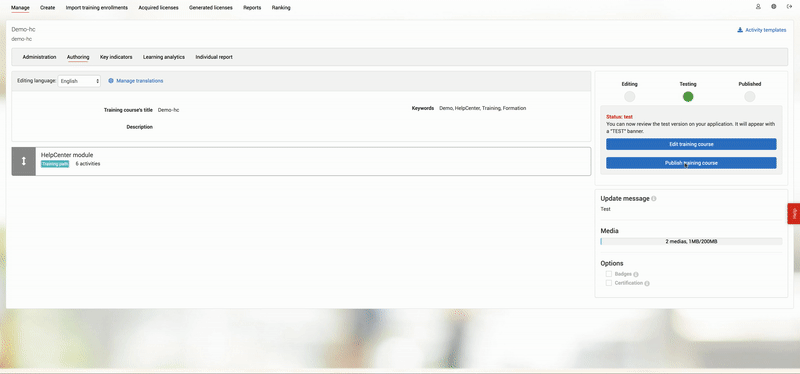Switch to the Administration tab

coord(39,57)
